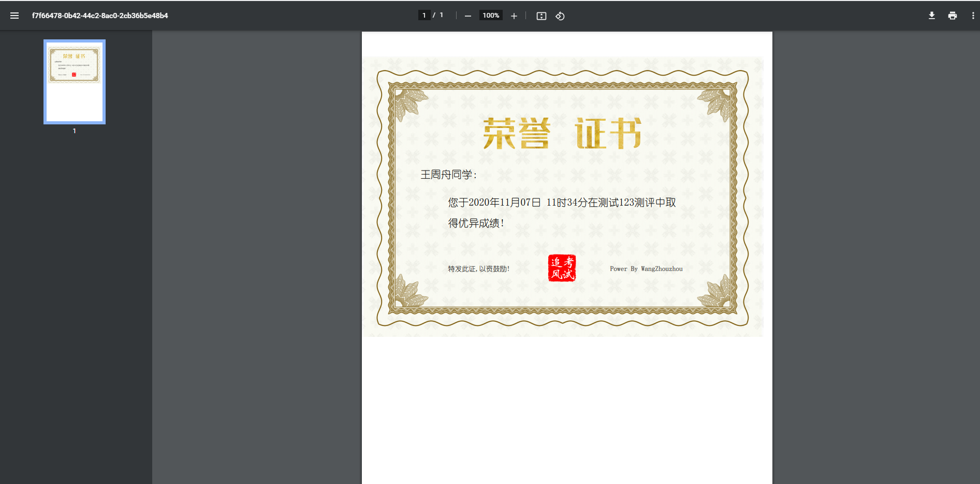Viewport: 980px width, 484px height.
Task: Click the red seal stamp on certificate
Action: [x=562, y=268]
